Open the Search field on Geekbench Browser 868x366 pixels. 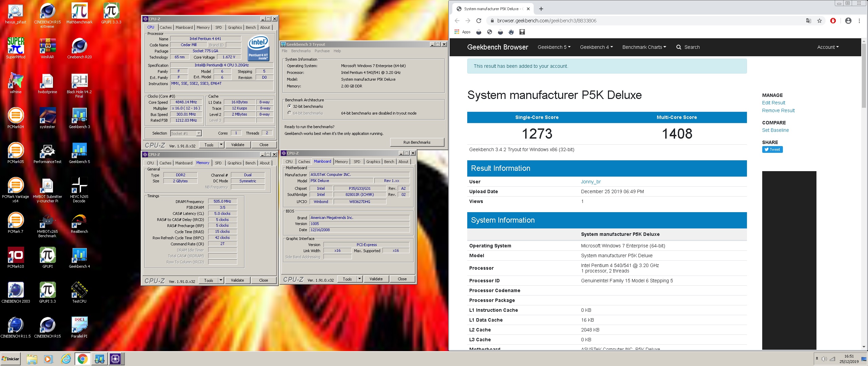[x=688, y=47]
